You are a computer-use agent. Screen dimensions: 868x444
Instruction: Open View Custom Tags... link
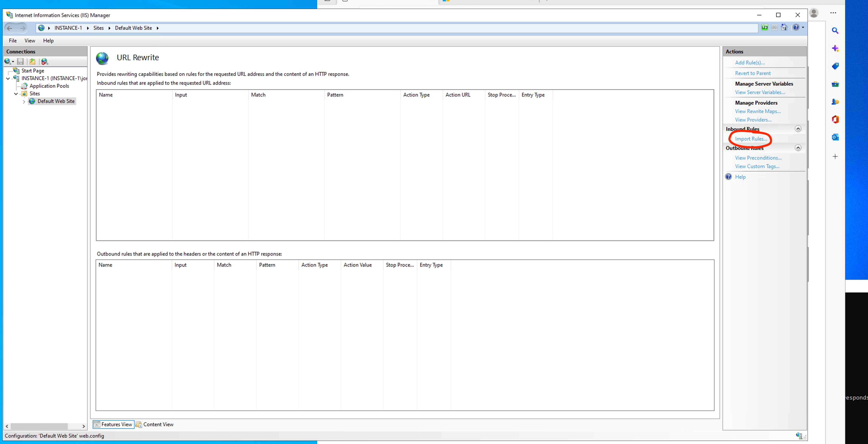(x=757, y=166)
